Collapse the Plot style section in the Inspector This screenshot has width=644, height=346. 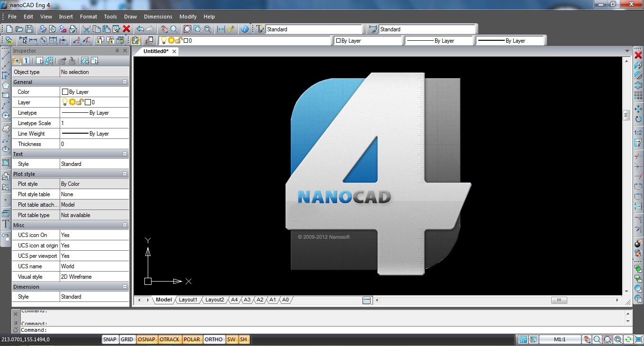pos(125,174)
